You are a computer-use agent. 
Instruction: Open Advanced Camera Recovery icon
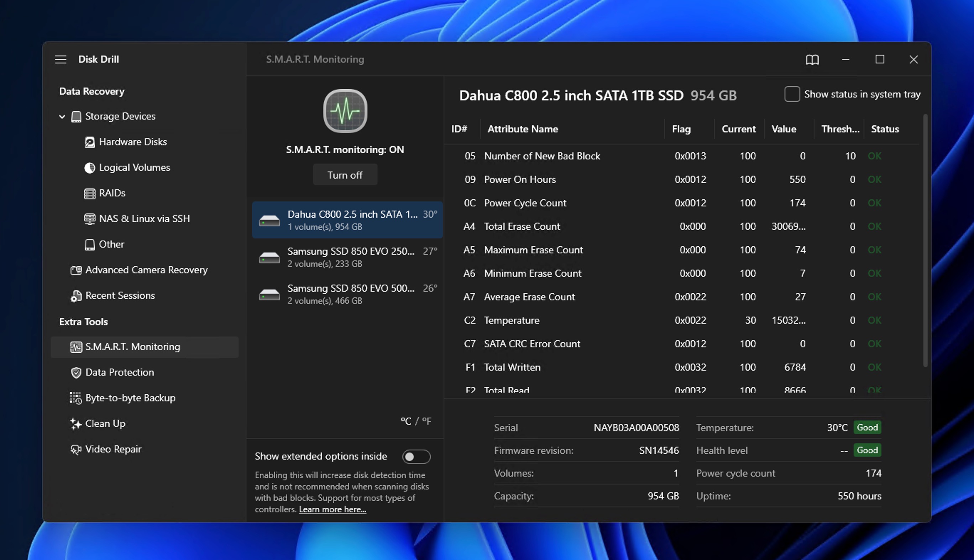pyautogui.click(x=76, y=270)
